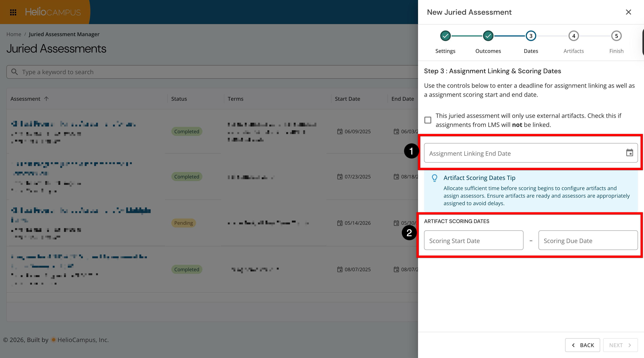
Task: Click the Status column header
Action: [x=179, y=99]
